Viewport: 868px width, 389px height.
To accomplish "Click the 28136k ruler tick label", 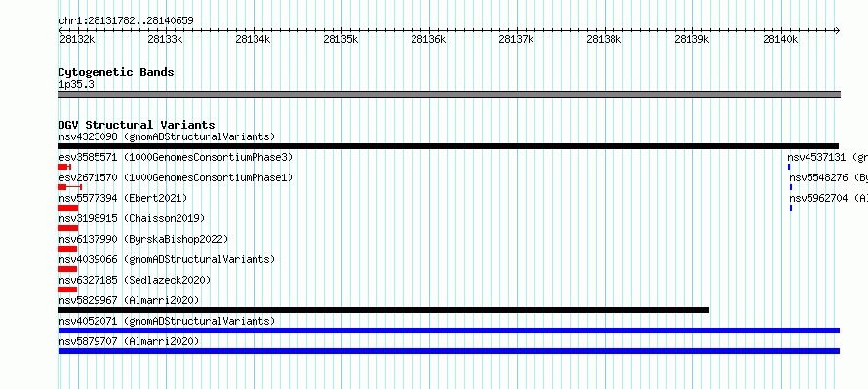I will tap(428, 39).
